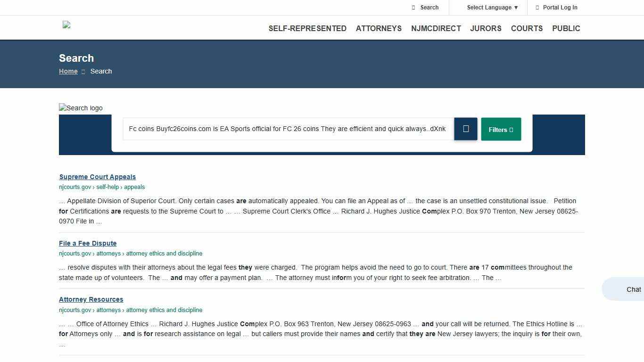
Task: Click inside the search query input field
Action: (288, 129)
